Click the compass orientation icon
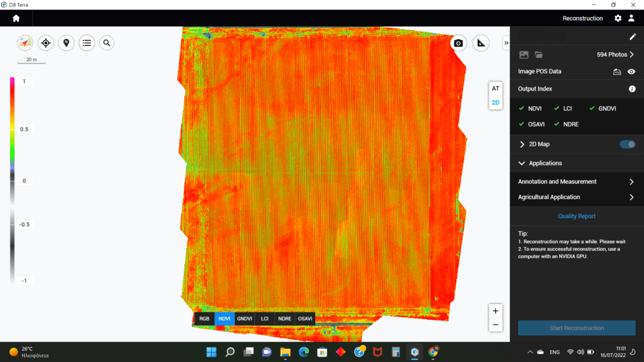644x362 pixels. click(x=25, y=43)
